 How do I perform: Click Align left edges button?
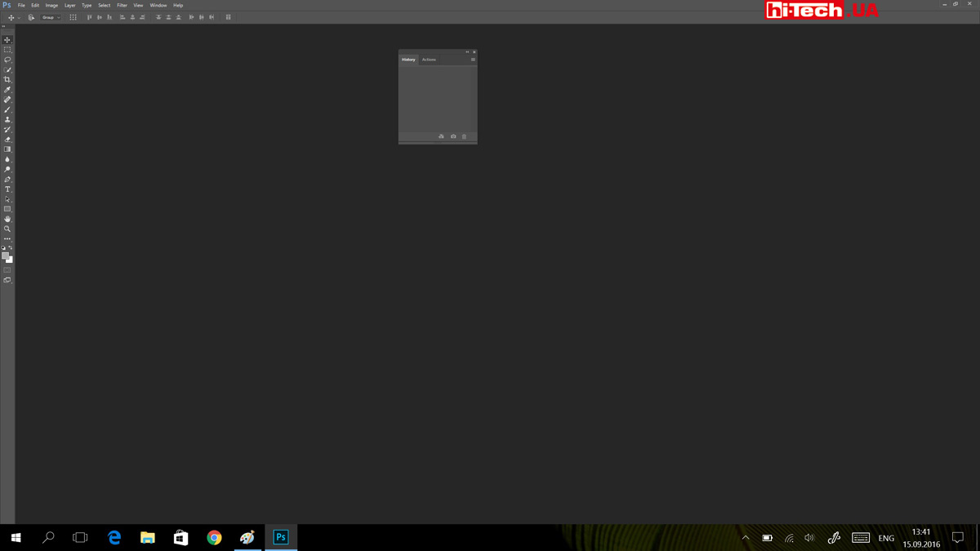click(x=122, y=17)
